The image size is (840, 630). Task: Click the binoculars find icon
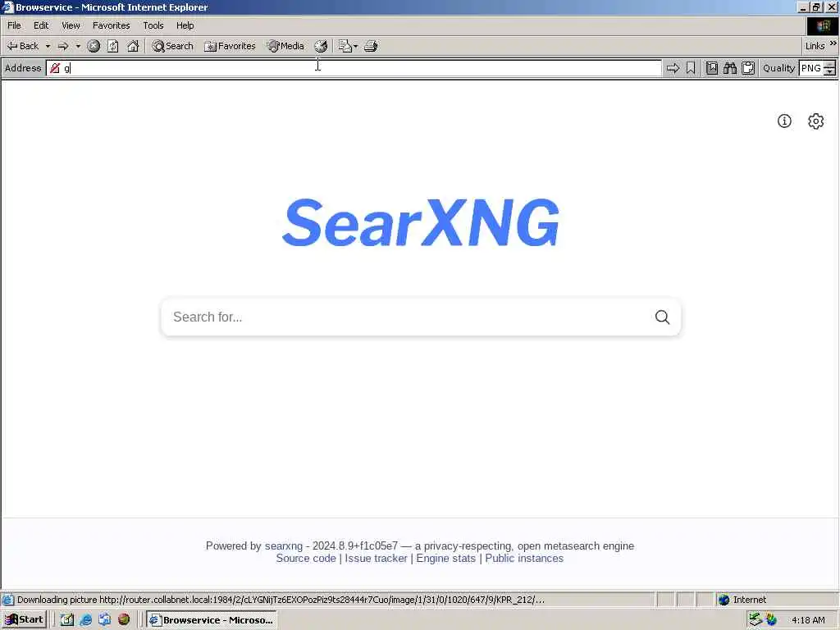(x=730, y=68)
